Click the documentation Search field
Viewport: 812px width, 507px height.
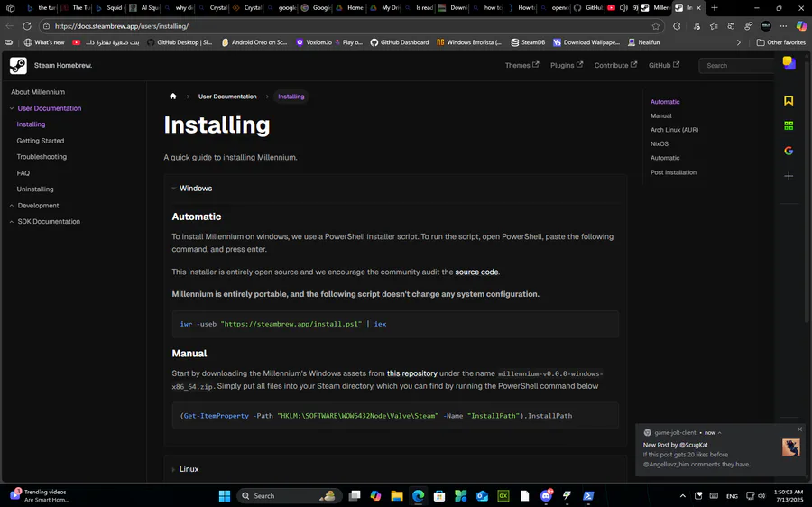[x=737, y=65]
